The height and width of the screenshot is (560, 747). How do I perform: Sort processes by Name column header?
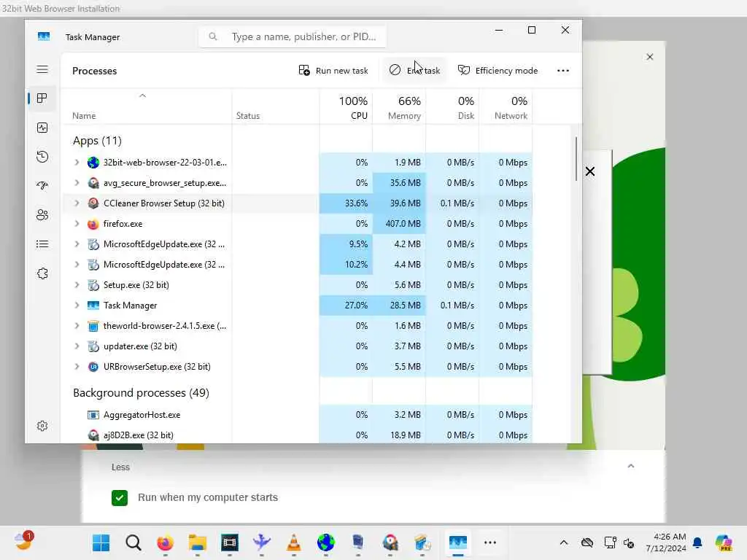pyautogui.click(x=147, y=108)
